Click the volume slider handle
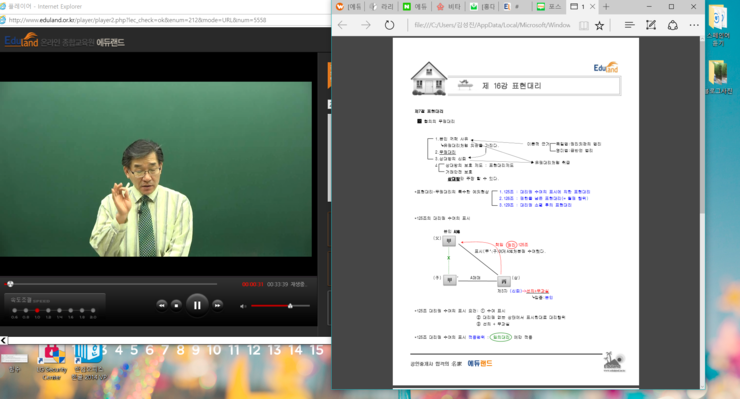The width and height of the screenshot is (740, 399). (x=290, y=306)
